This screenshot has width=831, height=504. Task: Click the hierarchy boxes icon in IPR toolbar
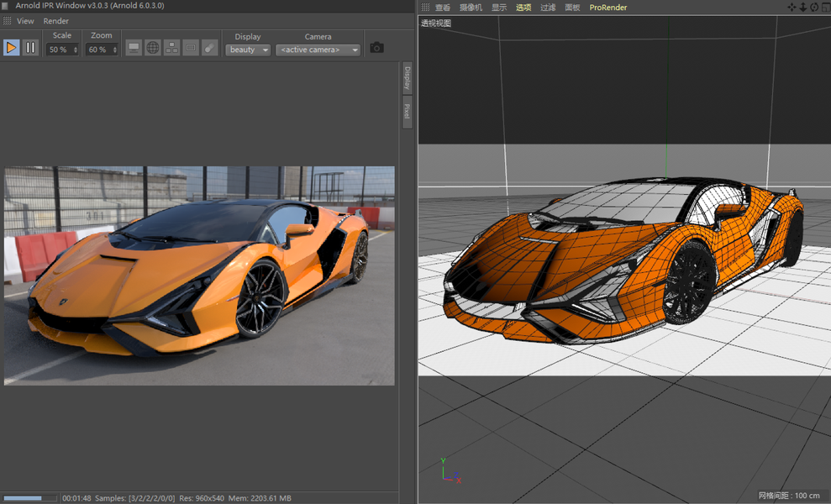pos(171,48)
